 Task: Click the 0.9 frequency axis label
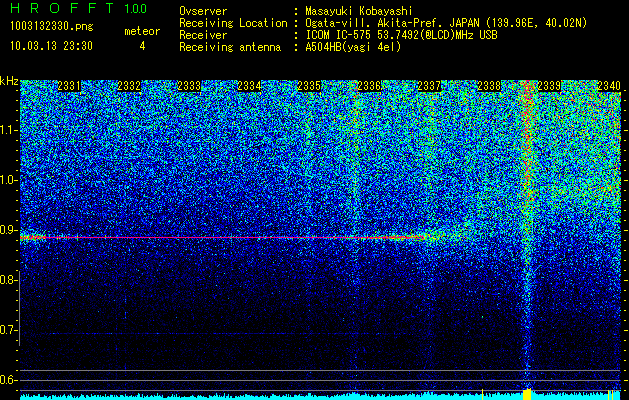pyautogui.click(x=8, y=230)
